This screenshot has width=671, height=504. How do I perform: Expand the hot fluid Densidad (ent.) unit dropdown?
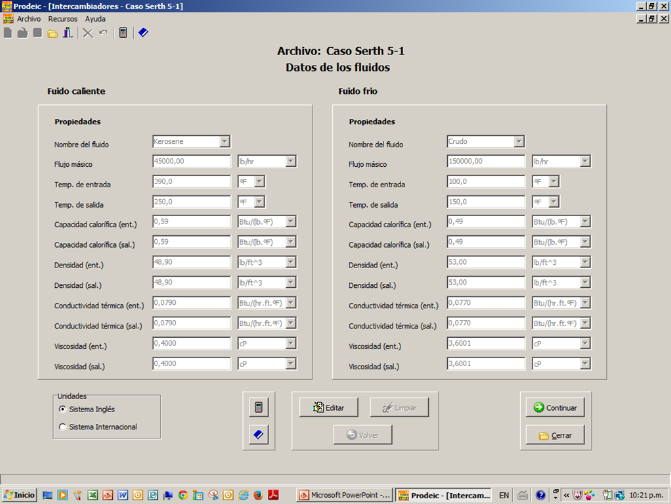point(291,262)
